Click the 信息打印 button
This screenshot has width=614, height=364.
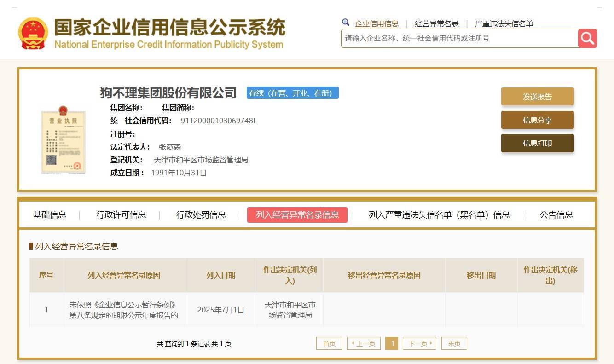[x=537, y=143]
